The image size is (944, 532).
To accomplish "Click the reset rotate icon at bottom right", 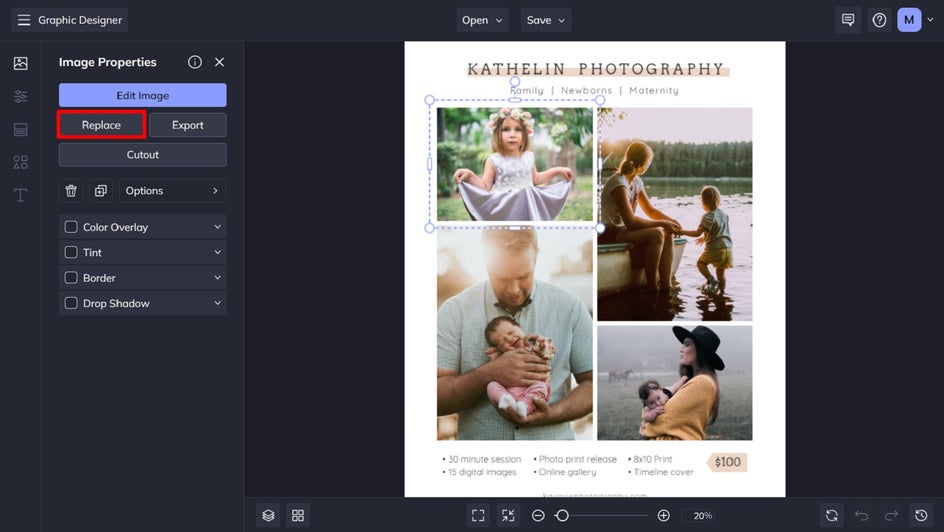I will pyautogui.click(x=831, y=515).
